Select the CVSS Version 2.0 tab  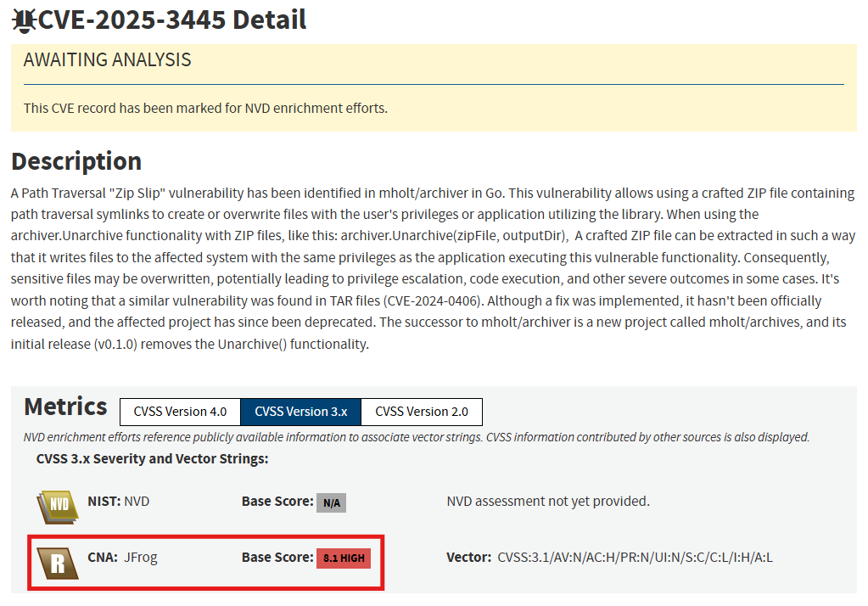(x=422, y=412)
